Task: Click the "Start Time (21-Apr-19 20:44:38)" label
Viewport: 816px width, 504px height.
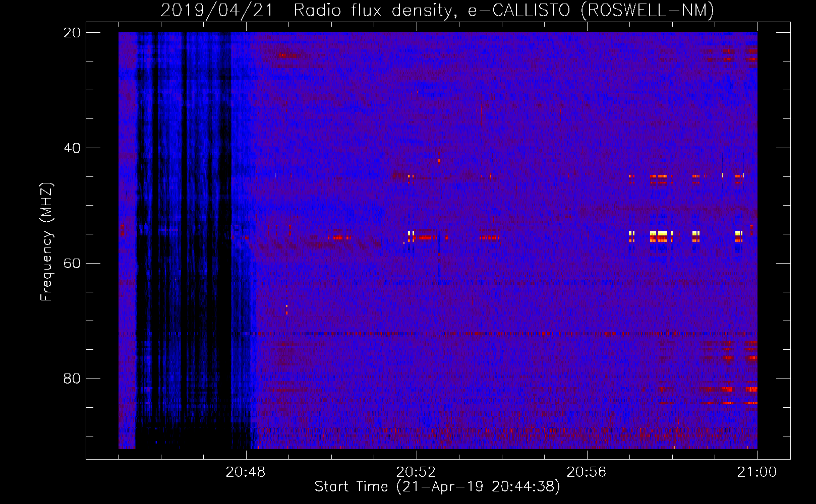Action: click(437, 486)
